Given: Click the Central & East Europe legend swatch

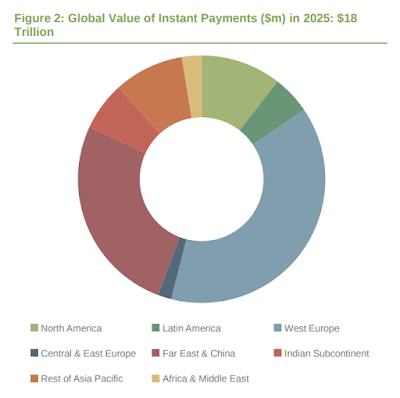Looking at the screenshot, I should tap(34, 353).
